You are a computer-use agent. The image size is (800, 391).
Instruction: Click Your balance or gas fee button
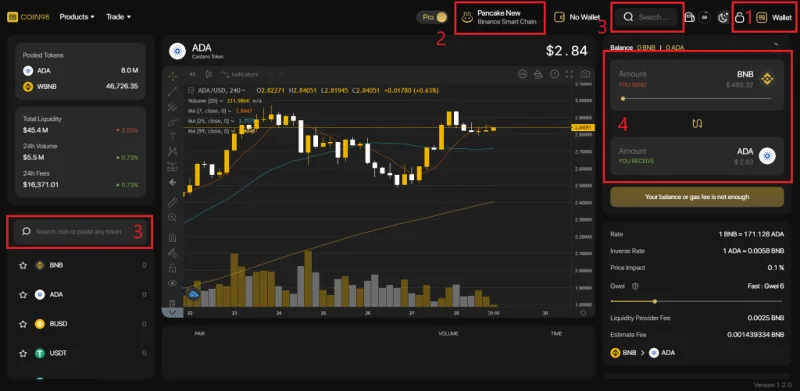click(x=697, y=197)
